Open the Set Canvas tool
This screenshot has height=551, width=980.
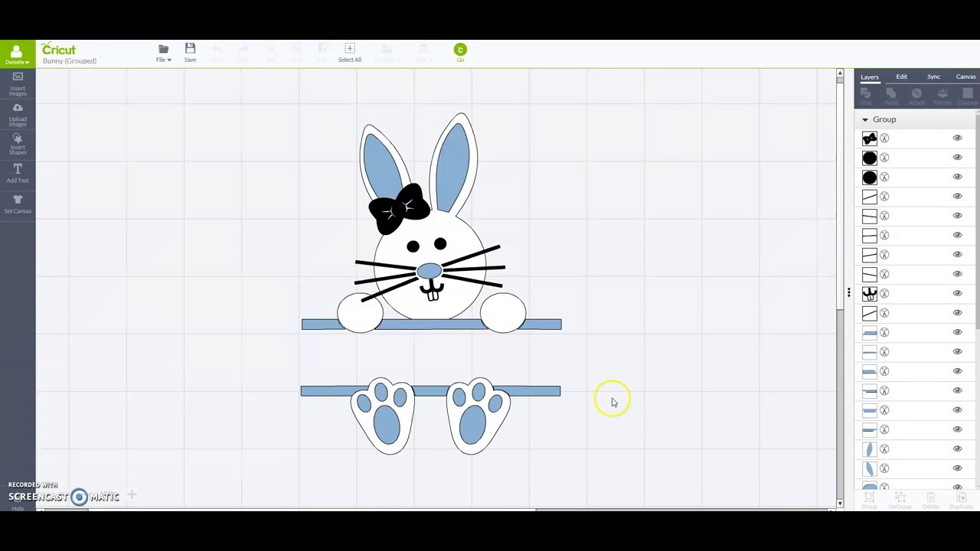coord(18,204)
